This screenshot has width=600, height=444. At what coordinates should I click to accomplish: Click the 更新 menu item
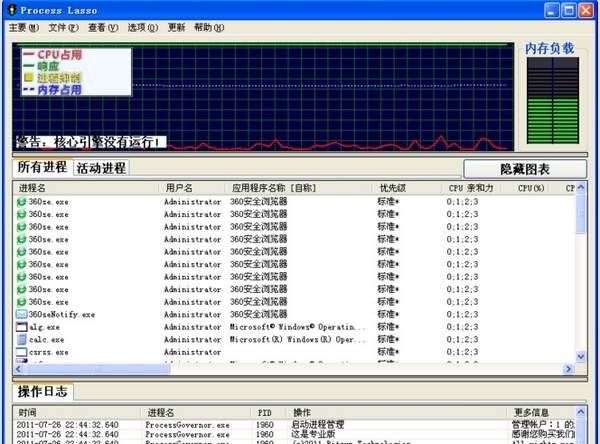click(x=176, y=27)
